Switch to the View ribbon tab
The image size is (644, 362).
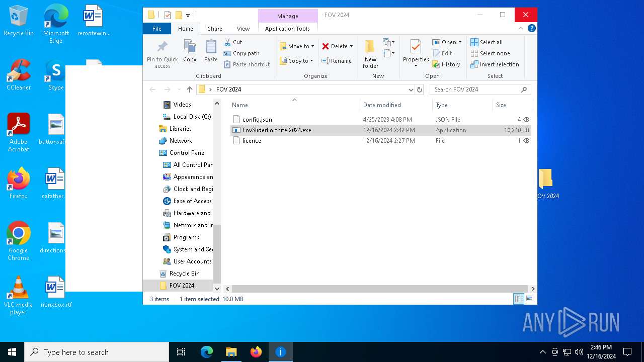tap(243, 29)
